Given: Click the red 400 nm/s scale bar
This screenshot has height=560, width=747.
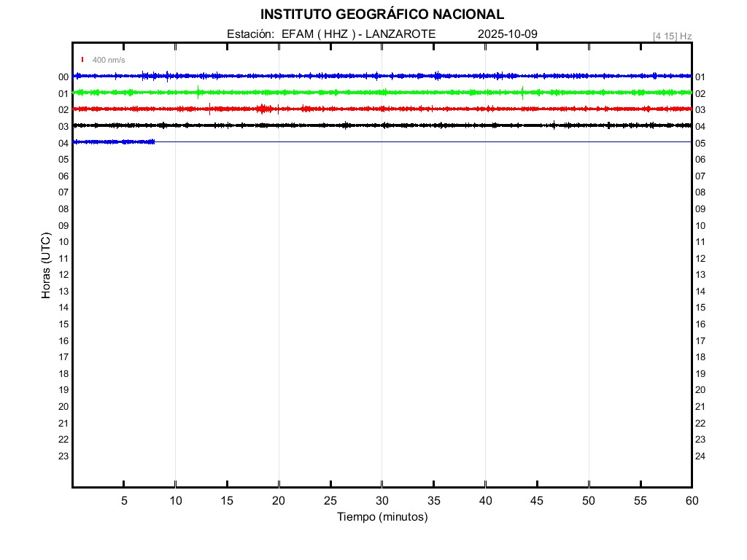Looking at the screenshot, I should point(82,60).
